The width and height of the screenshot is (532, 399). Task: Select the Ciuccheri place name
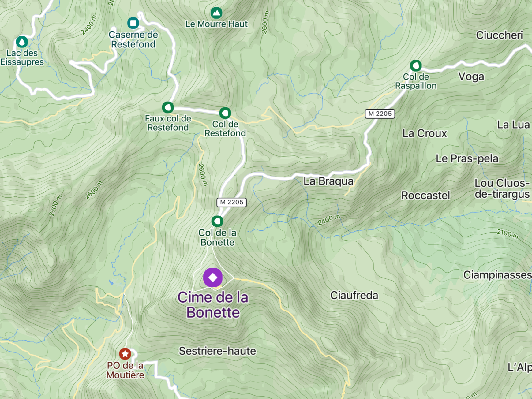pyautogui.click(x=499, y=35)
